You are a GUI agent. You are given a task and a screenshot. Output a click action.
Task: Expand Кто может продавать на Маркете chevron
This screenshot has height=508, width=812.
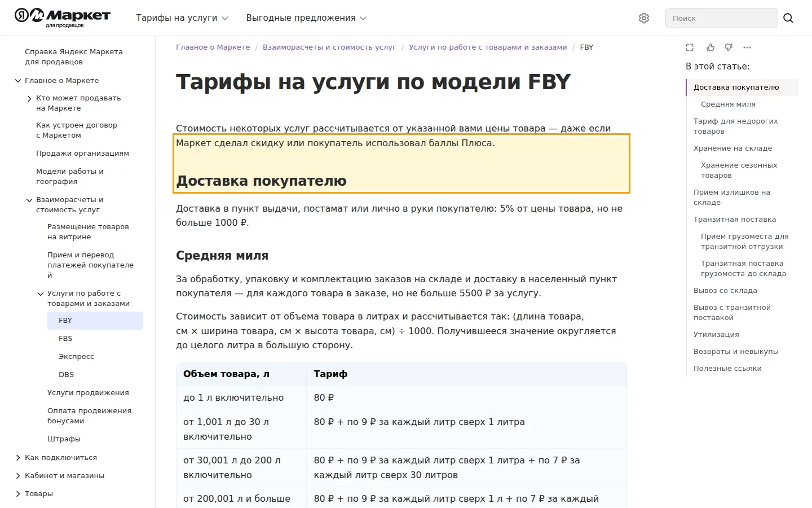click(29, 98)
